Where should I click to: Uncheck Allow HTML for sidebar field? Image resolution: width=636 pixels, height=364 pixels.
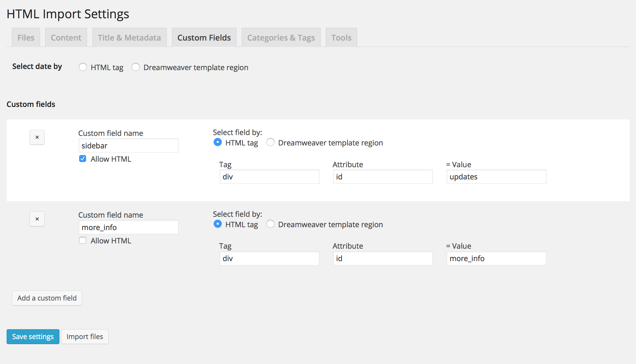tap(83, 159)
